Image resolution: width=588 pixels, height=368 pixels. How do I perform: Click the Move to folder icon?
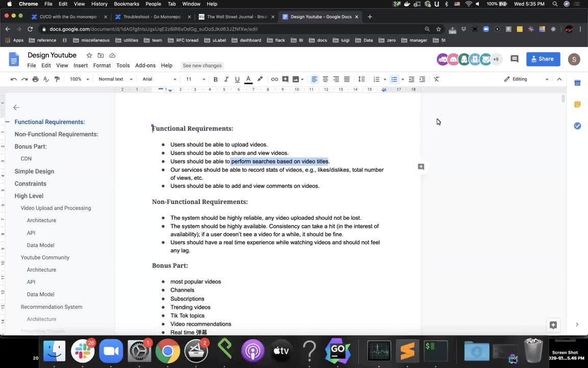[101, 56]
